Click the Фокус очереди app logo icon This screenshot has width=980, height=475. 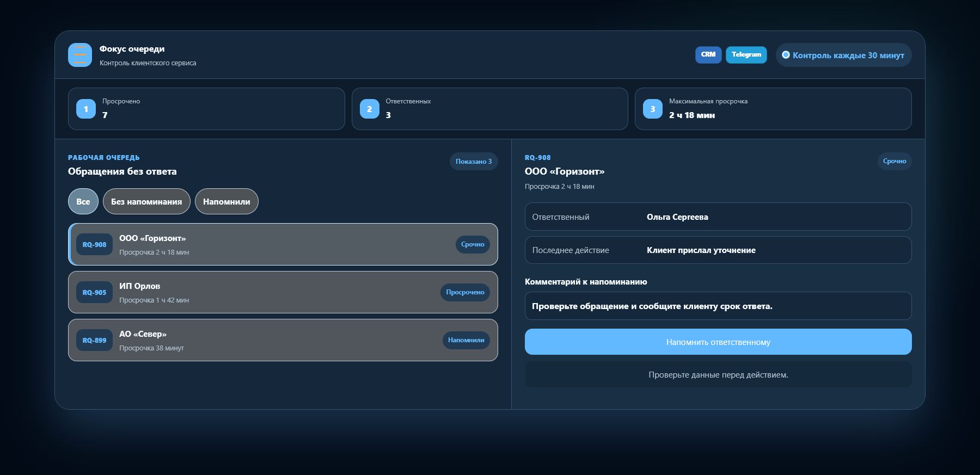click(80, 55)
